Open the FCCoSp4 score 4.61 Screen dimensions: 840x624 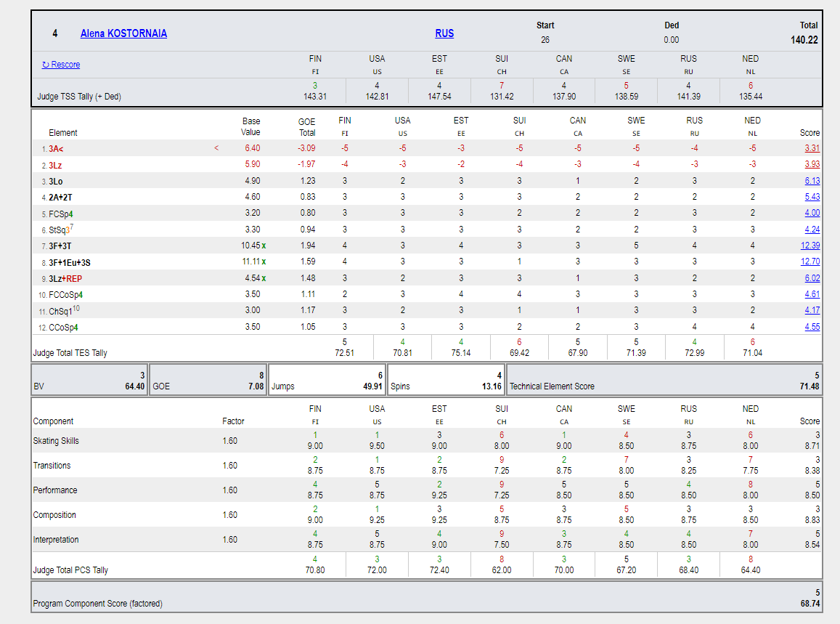[812, 294]
